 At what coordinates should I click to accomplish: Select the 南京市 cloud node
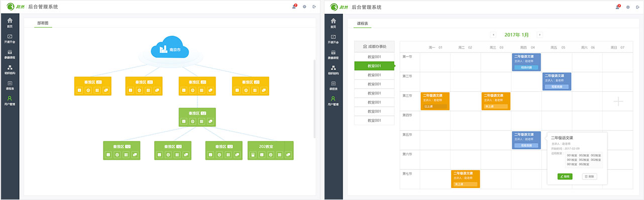170,47
